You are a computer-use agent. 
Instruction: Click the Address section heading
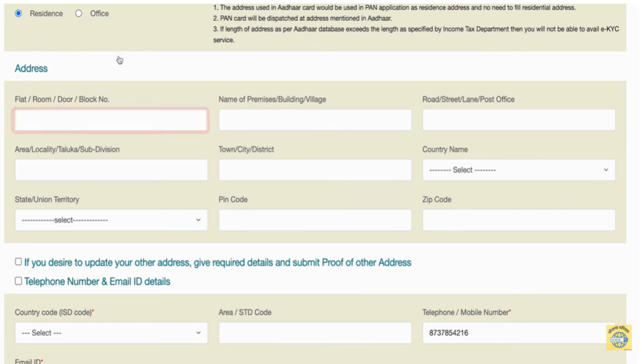(x=31, y=68)
